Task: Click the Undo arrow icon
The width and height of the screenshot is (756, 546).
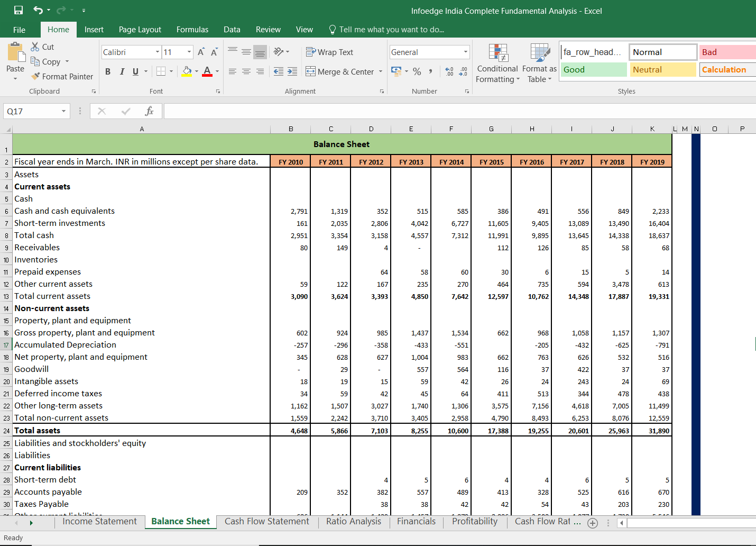Action: point(38,10)
